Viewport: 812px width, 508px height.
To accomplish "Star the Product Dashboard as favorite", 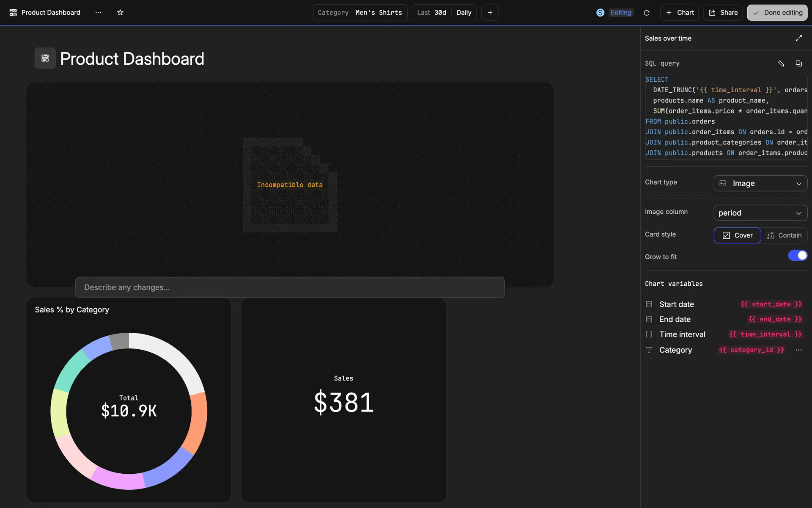I will (120, 13).
